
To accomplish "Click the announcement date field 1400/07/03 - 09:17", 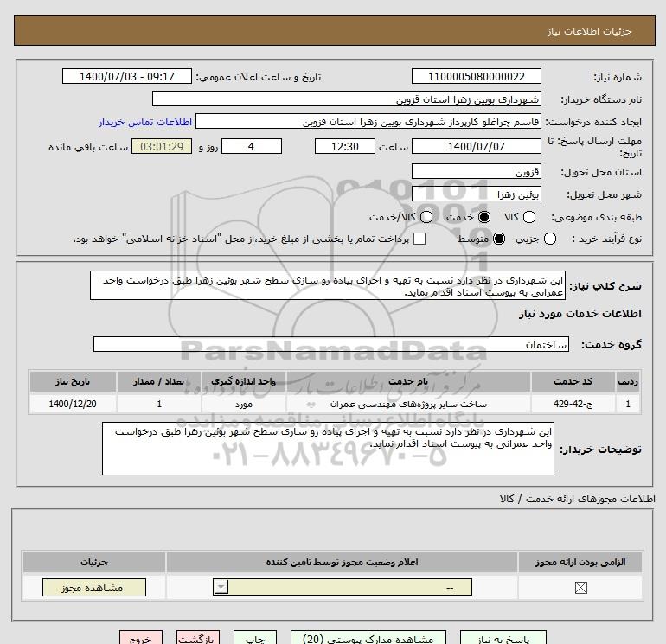I will pos(127,76).
